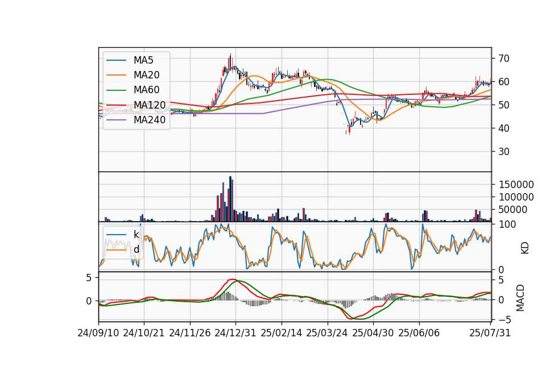Click the orange MA20 legend line sample
This screenshot has width=546, height=392.
tap(116, 76)
